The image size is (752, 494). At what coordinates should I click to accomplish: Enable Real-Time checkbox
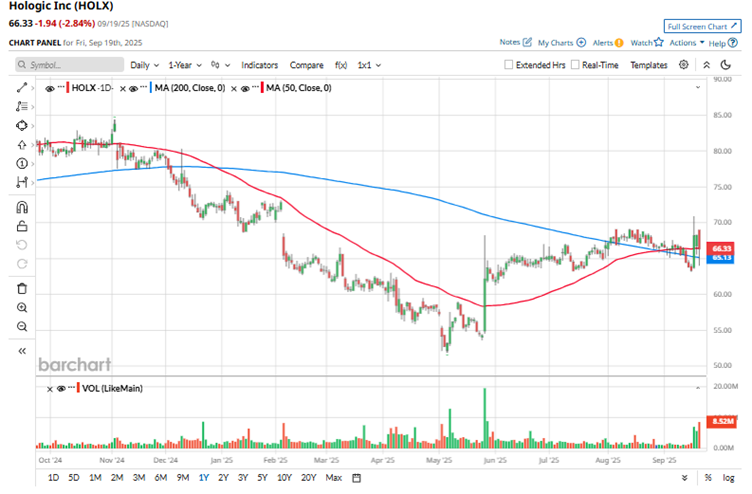pyautogui.click(x=575, y=65)
